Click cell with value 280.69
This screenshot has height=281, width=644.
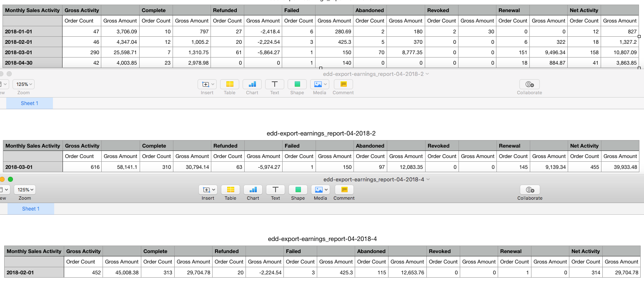334,31
